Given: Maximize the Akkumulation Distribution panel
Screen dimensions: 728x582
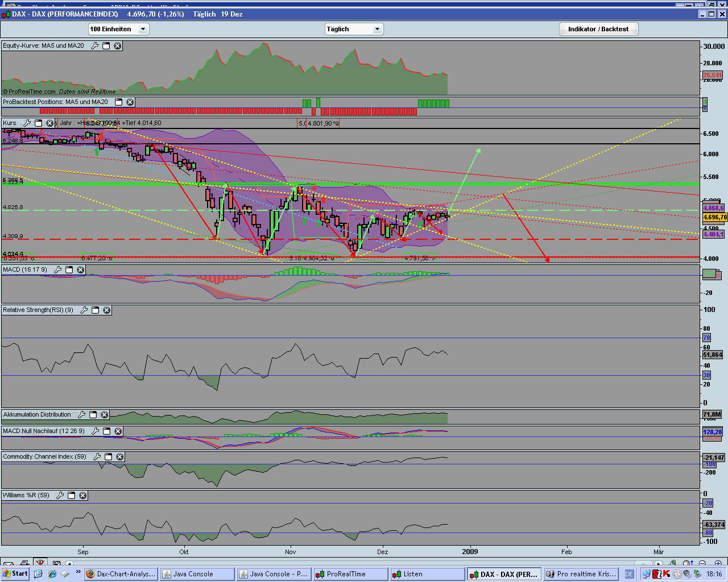Looking at the screenshot, I should tap(93, 414).
